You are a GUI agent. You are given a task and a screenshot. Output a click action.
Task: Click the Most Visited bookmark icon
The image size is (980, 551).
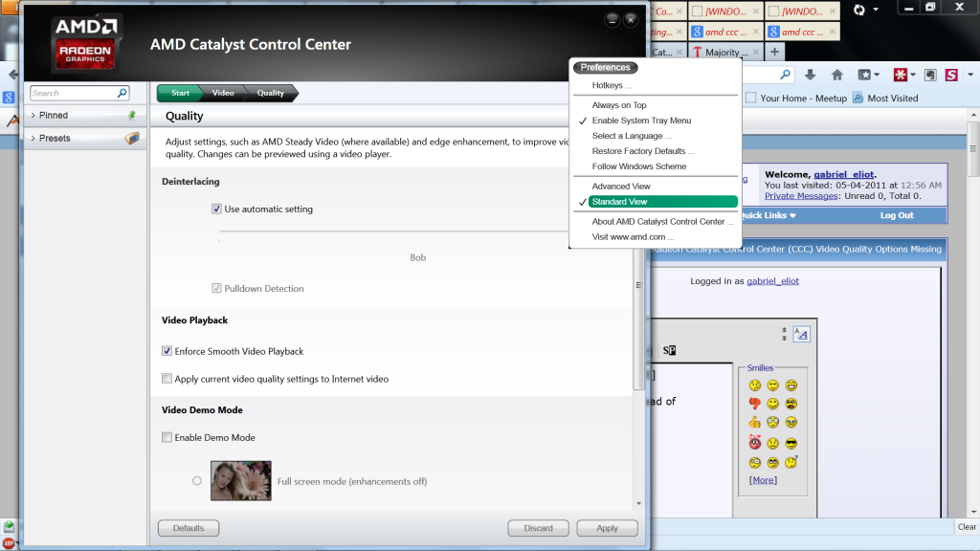[858, 98]
